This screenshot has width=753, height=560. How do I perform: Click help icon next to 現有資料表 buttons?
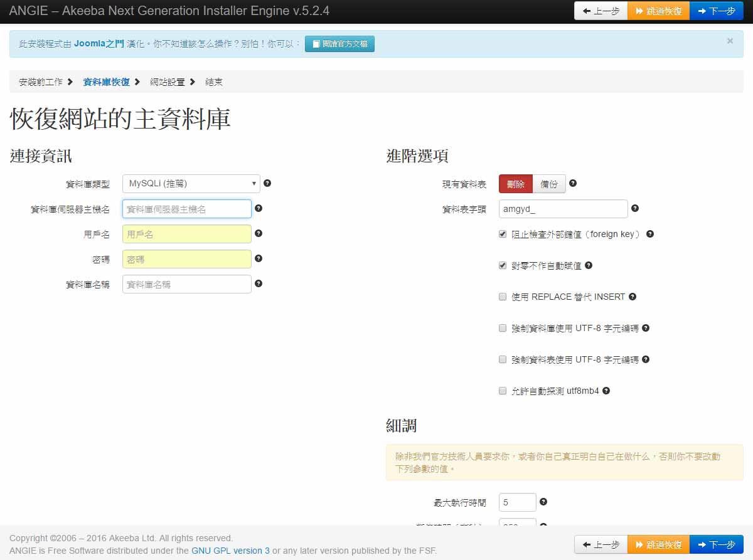pyautogui.click(x=572, y=184)
